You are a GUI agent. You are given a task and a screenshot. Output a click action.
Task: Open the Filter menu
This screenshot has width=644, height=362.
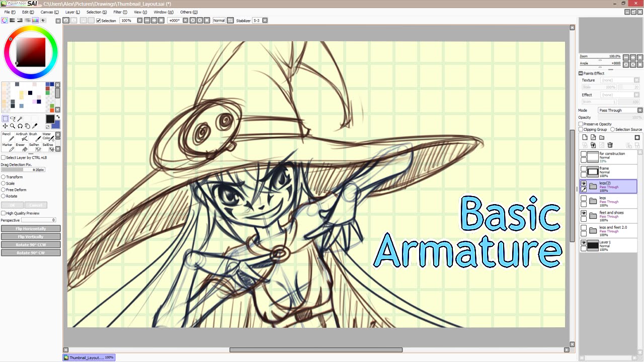click(120, 12)
